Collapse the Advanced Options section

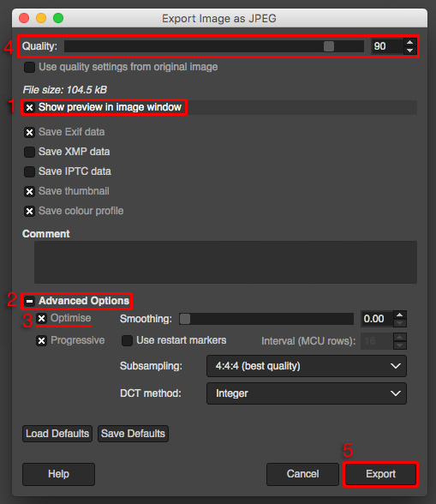[30, 301]
